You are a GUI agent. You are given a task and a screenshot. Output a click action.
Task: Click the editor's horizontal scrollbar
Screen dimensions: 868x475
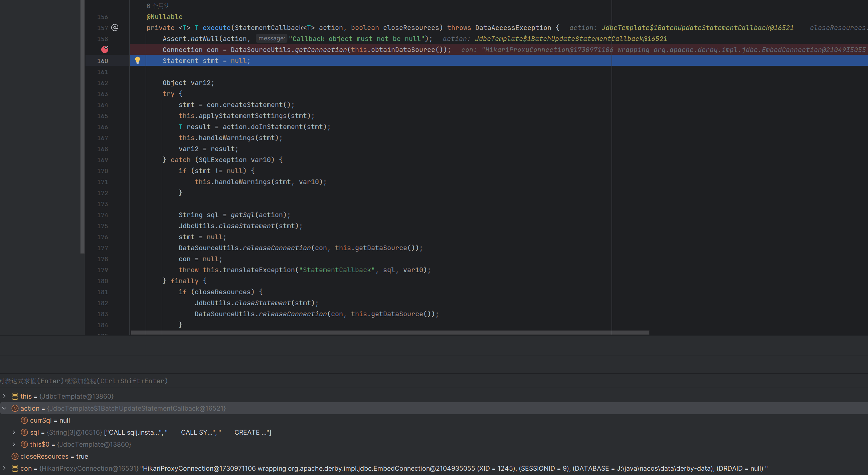click(390, 333)
